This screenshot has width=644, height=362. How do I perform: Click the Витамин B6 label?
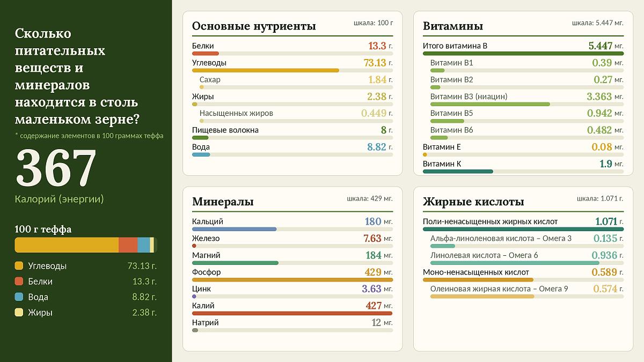click(x=451, y=130)
